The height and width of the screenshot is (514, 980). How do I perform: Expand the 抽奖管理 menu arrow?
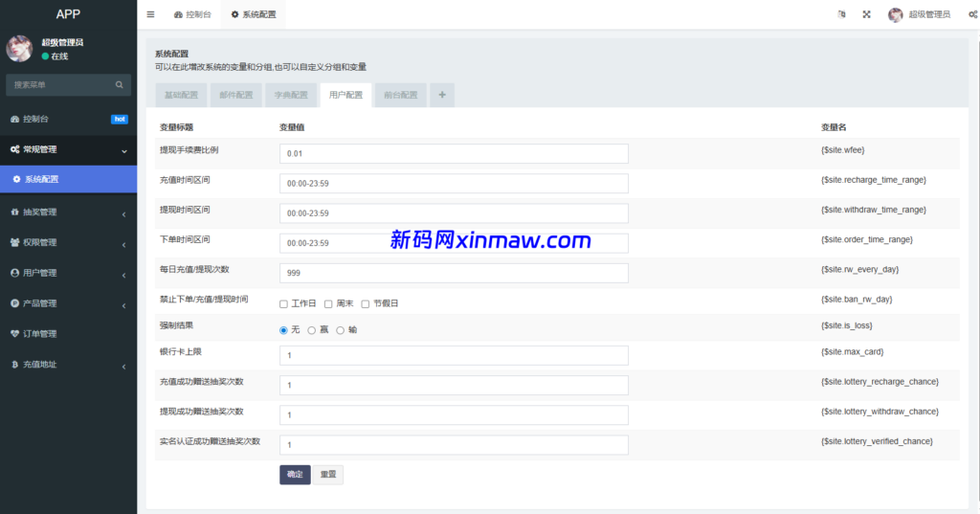123,213
